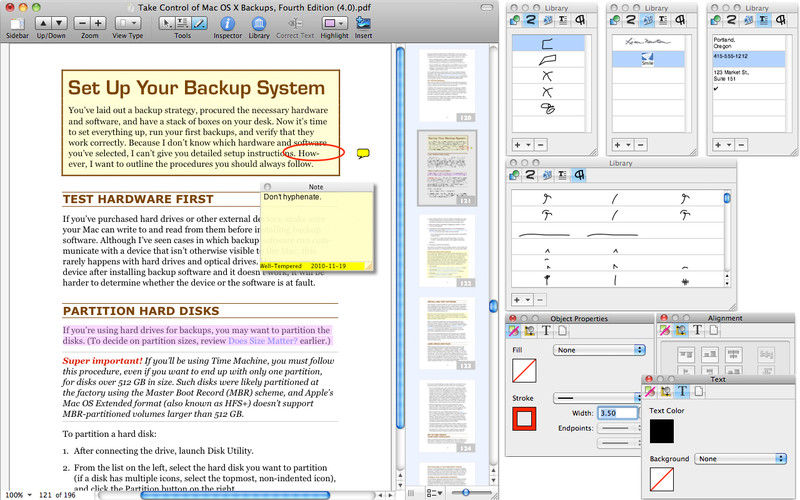Switch to text tab in Library with scribble shapes

(563, 20)
